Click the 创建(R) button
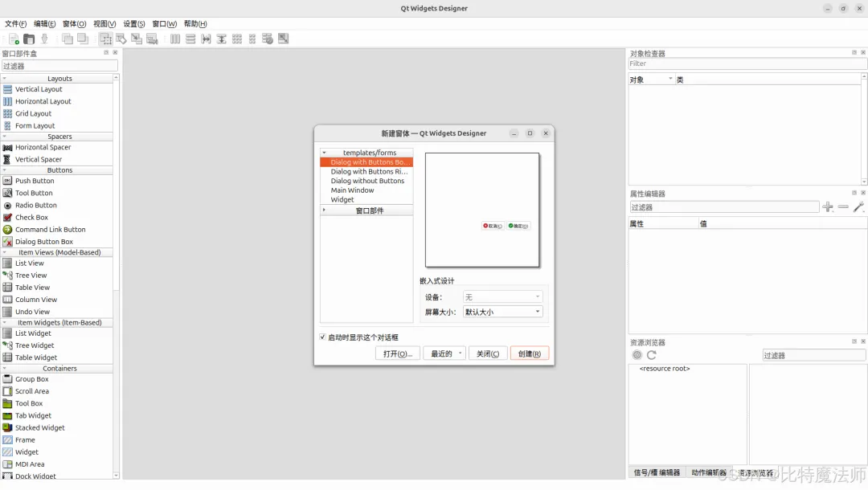 point(529,354)
